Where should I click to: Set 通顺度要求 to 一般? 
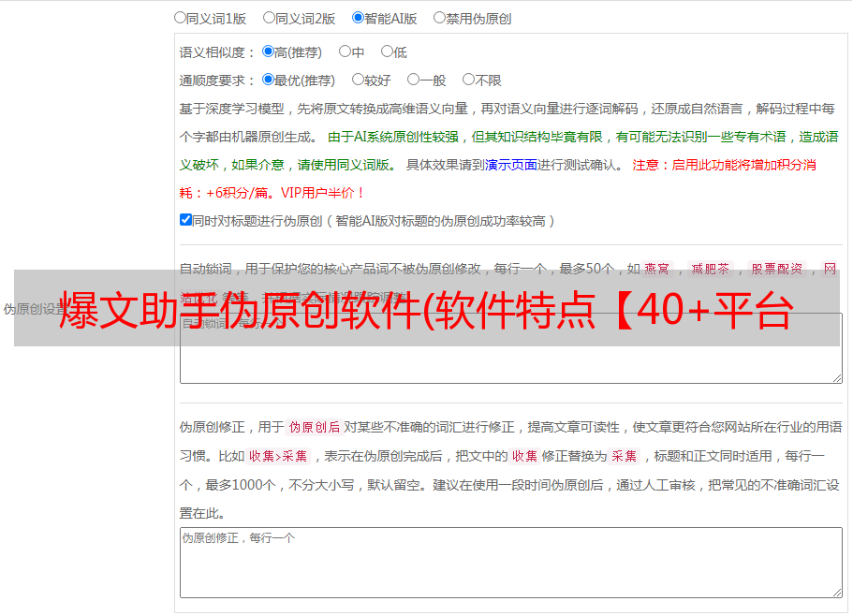coord(414,80)
